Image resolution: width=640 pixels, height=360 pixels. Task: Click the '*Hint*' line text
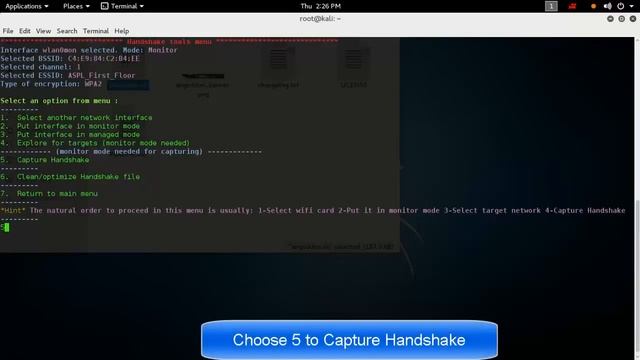click(x=313, y=211)
